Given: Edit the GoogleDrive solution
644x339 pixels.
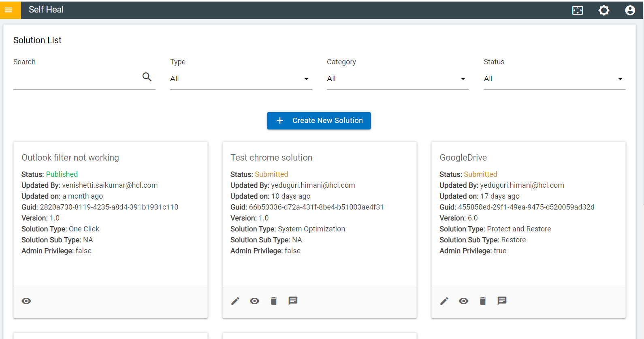Looking at the screenshot, I should pyautogui.click(x=444, y=301).
